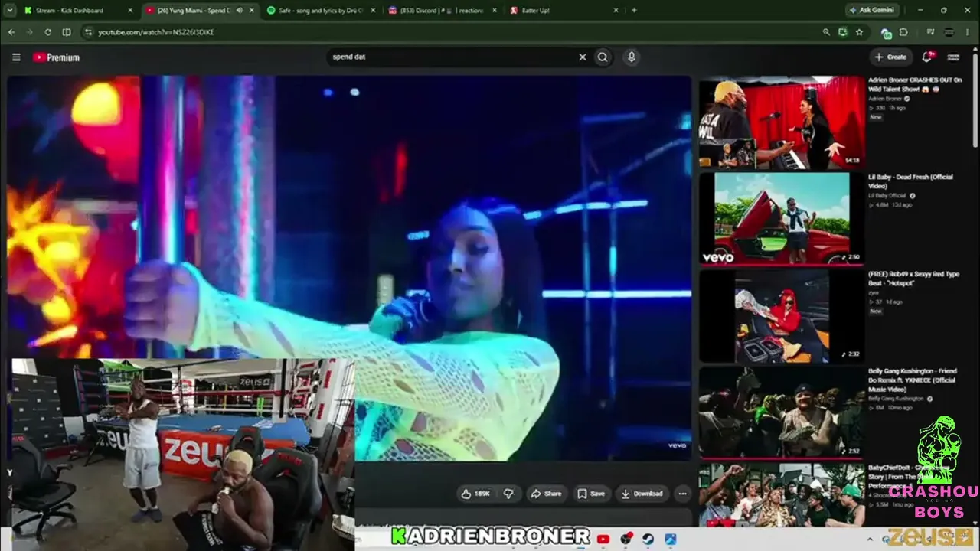The width and height of the screenshot is (980, 551).
Task: Click the YouTube search magnifier button
Action: click(x=603, y=57)
